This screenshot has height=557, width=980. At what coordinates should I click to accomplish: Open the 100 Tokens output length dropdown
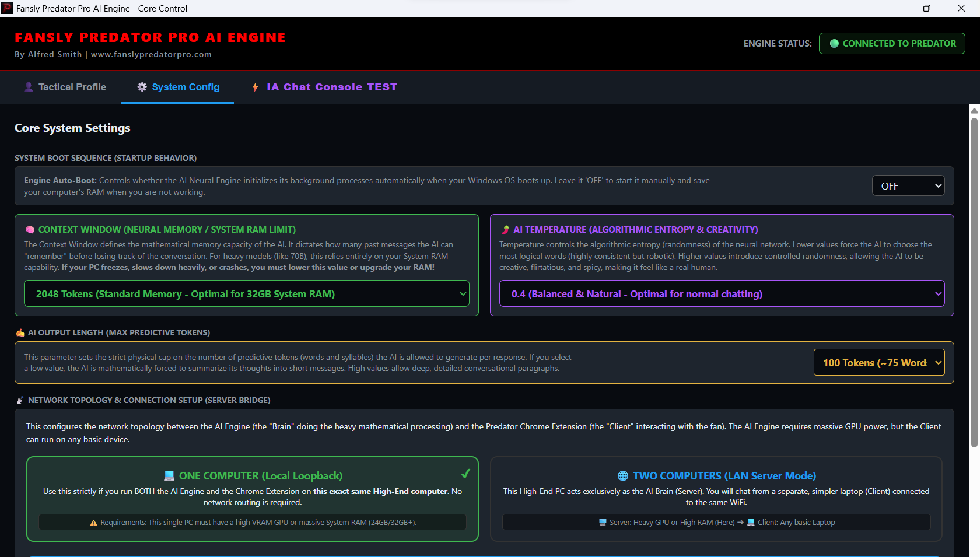point(878,363)
